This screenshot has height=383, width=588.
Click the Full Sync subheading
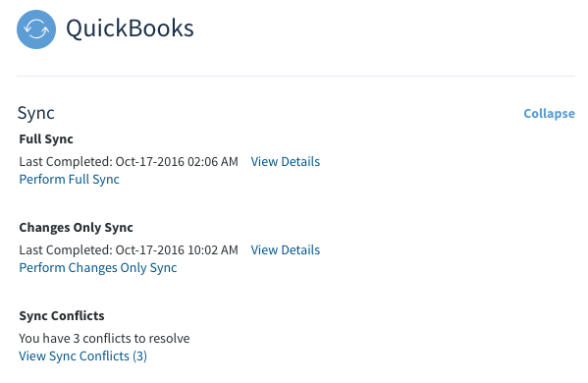[46, 139]
